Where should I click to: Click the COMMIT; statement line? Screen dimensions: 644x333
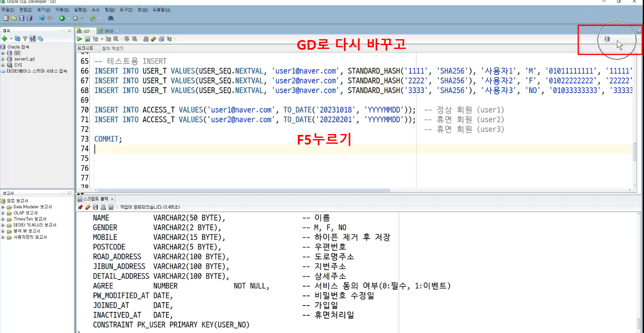coord(108,139)
